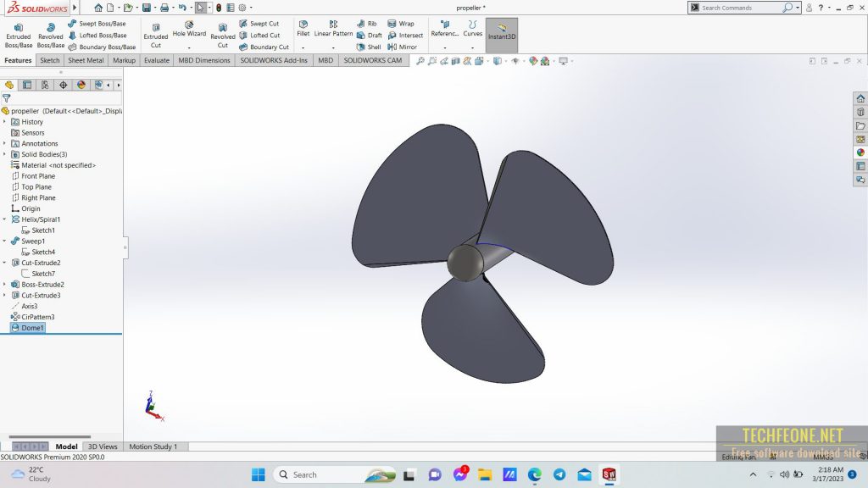Screen dimensions: 868x488
Task: Click the Fillet tool
Action: click(x=303, y=29)
